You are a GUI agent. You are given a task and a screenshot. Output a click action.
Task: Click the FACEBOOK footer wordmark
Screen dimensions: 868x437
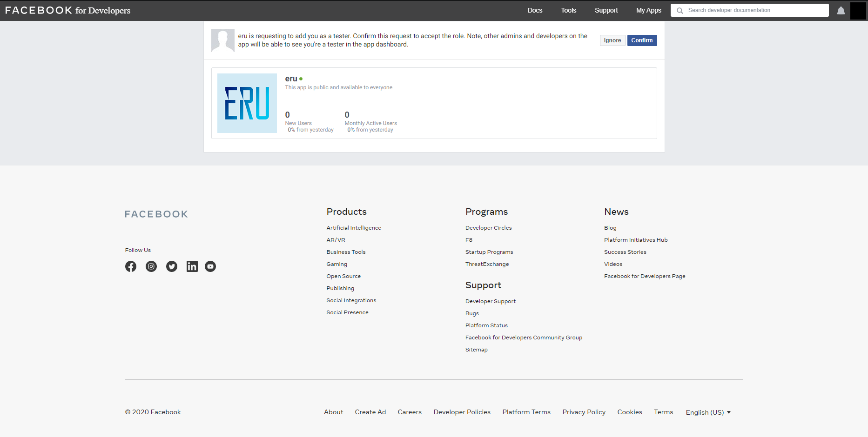(156, 214)
